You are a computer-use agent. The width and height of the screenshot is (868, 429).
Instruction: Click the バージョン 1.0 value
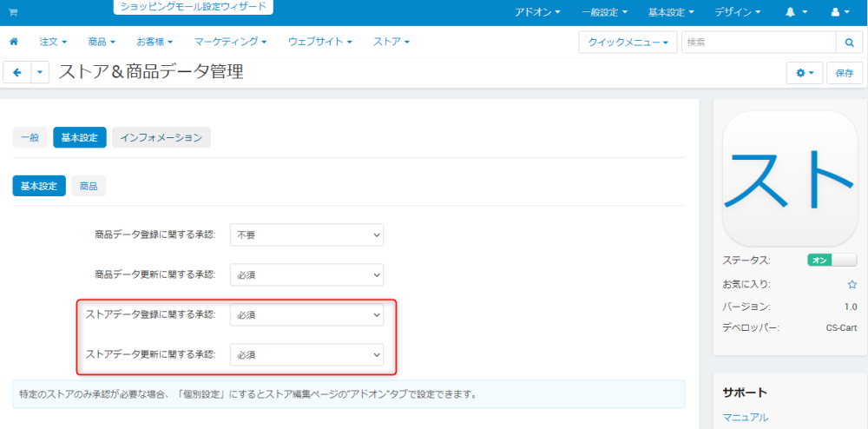pyautogui.click(x=851, y=307)
